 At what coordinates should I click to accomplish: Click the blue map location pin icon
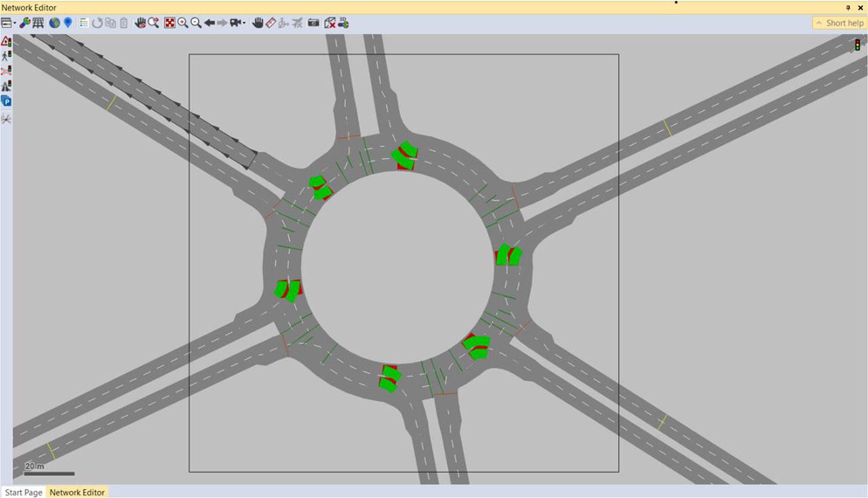tap(68, 23)
